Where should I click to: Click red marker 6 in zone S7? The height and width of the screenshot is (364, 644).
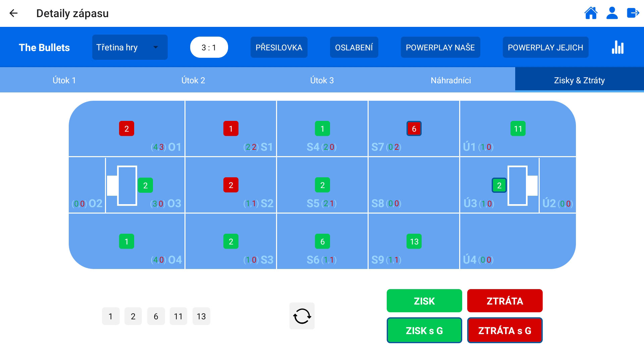(x=414, y=129)
